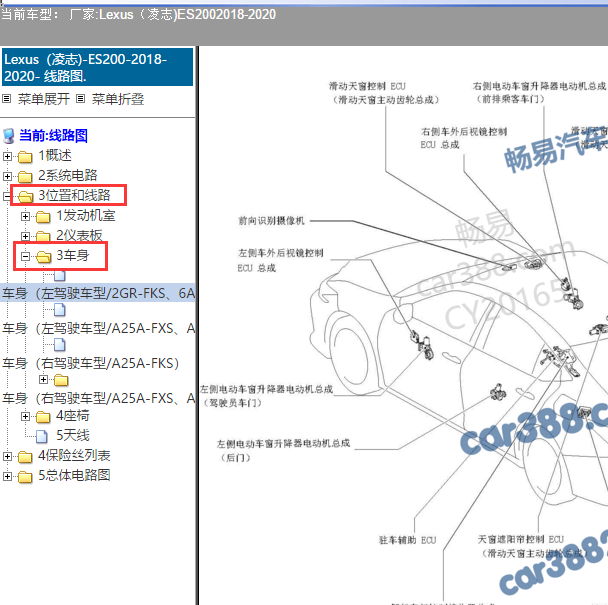
Task: Click the open folder icon of 3位置和线路
Action: coord(26,197)
